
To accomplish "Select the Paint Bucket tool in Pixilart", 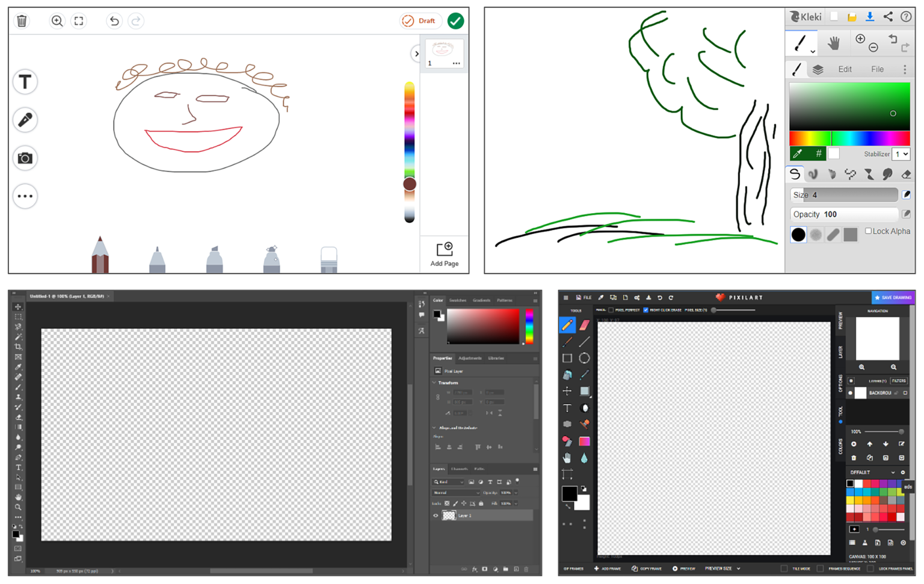I will 567,375.
